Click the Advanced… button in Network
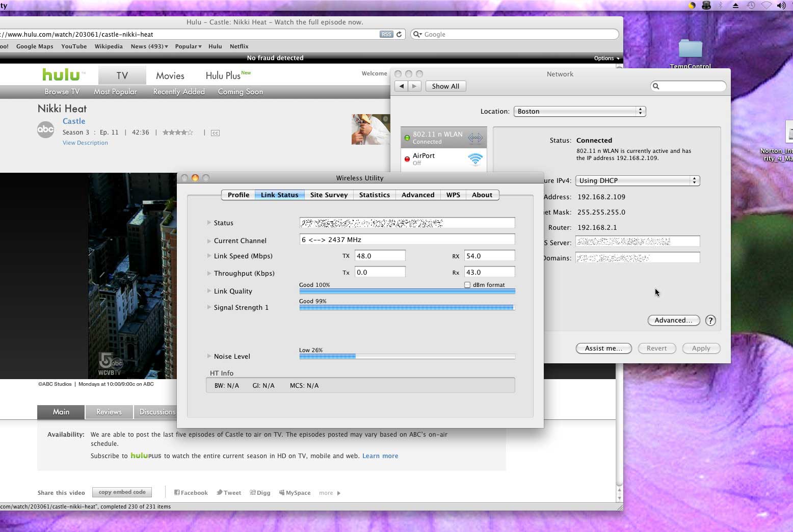Screen dimensions: 793x532 click(x=673, y=320)
